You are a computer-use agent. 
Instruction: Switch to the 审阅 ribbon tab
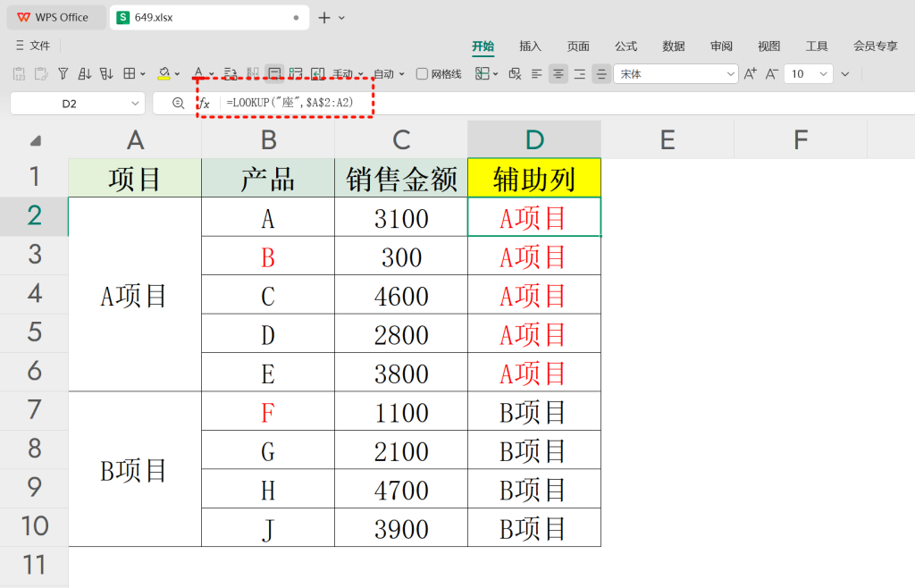(x=721, y=46)
